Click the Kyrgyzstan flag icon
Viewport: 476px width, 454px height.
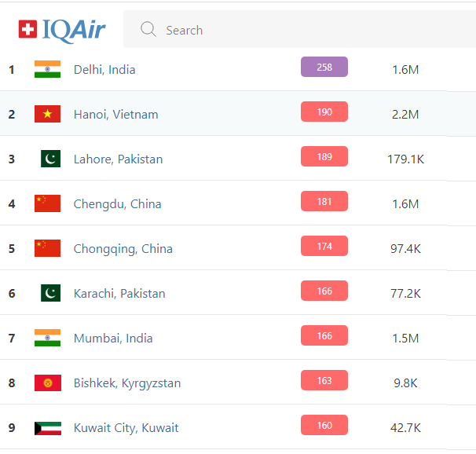(x=47, y=383)
